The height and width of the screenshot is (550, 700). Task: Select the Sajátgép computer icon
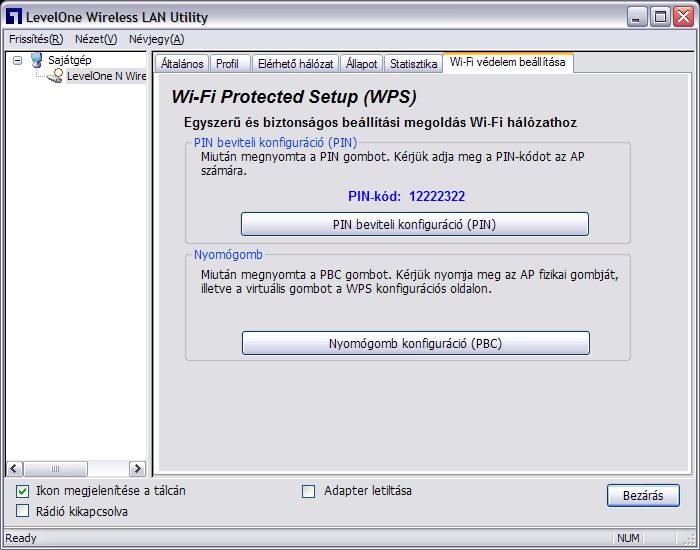coord(37,60)
